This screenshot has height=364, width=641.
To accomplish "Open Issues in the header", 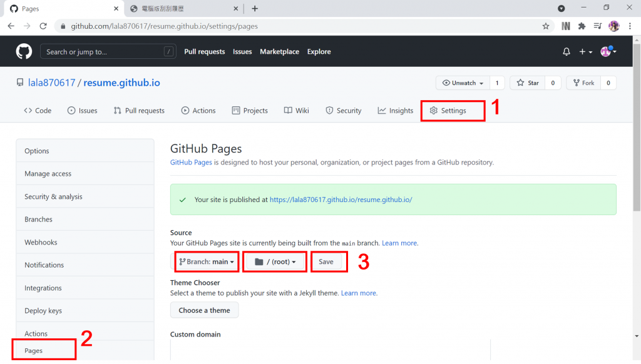I will 242,51.
